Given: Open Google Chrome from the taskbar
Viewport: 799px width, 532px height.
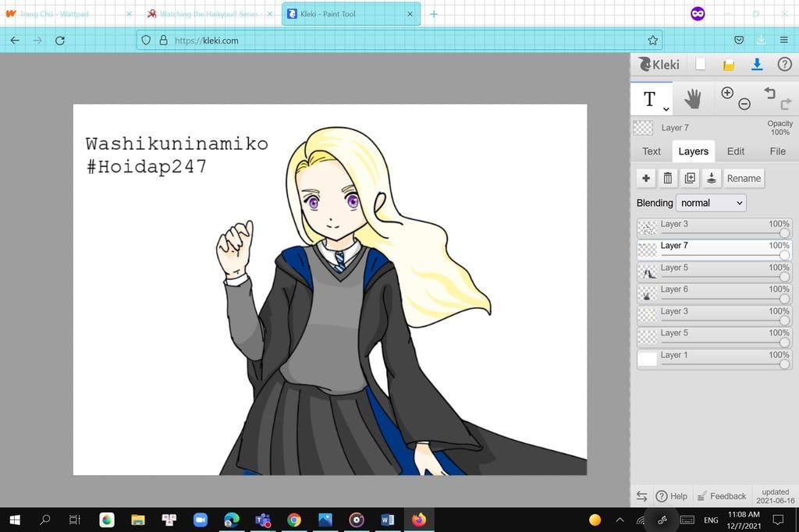Looking at the screenshot, I should point(294,520).
